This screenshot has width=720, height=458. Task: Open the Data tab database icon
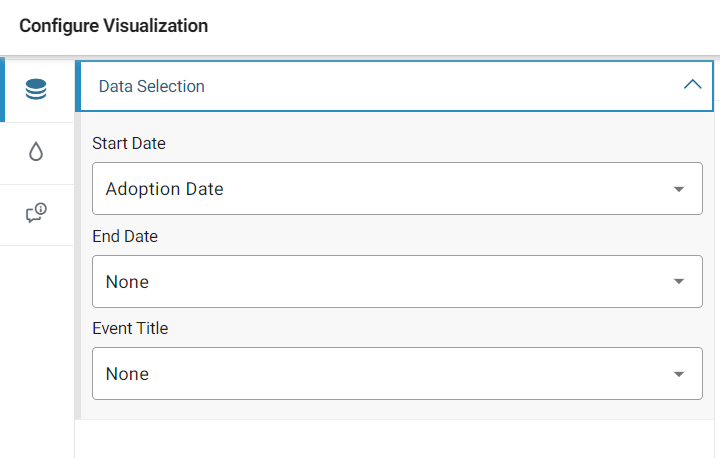click(36, 89)
